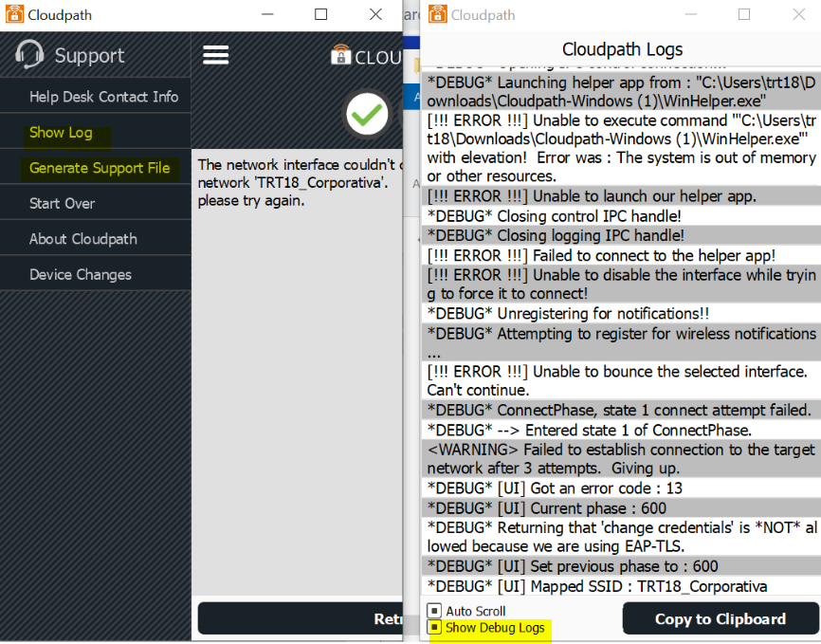Select log line 'Unable to launch our helper app.'
The image size is (821, 644).
pos(620,196)
